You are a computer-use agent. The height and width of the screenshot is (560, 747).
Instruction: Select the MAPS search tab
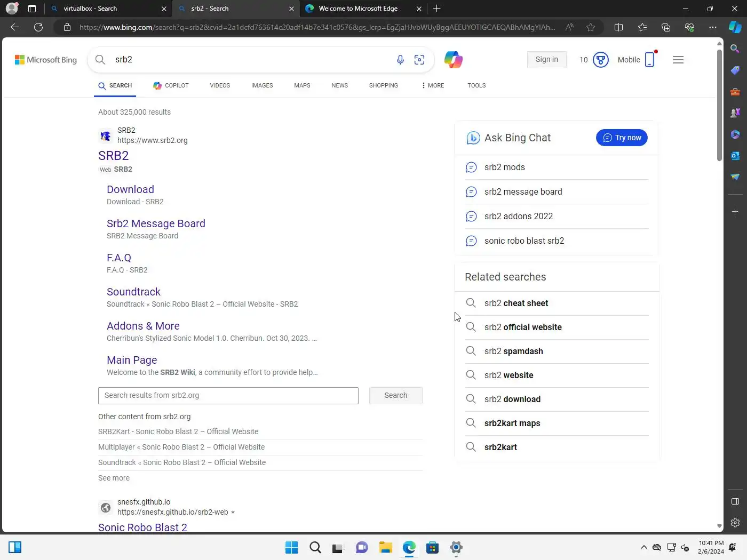pyautogui.click(x=302, y=85)
